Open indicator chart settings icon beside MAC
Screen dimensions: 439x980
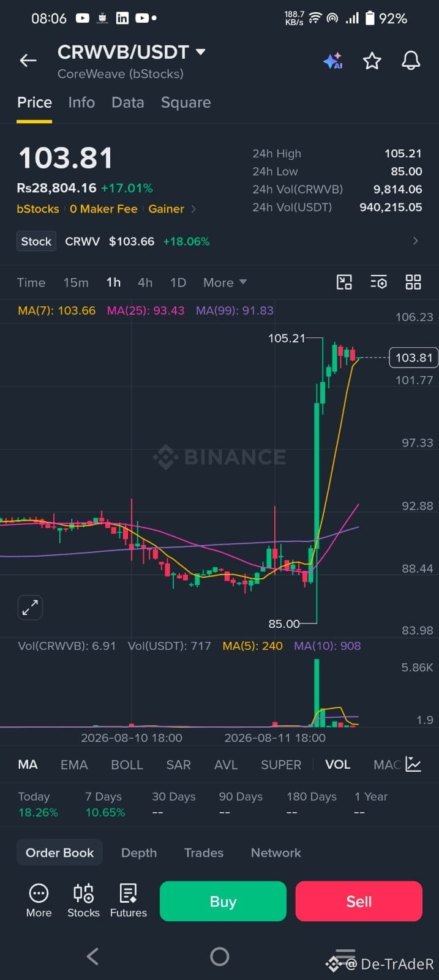pyautogui.click(x=414, y=764)
